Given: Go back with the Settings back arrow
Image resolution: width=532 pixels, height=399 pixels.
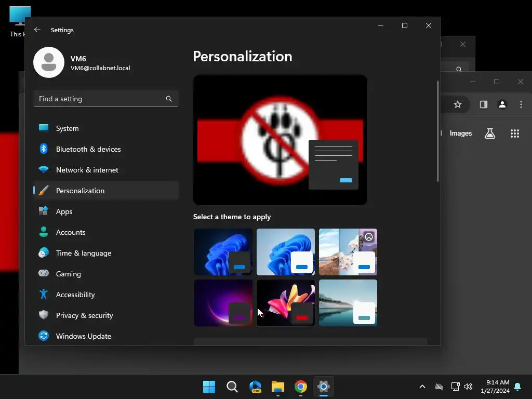Looking at the screenshot, I should click(x=37, y=30).
